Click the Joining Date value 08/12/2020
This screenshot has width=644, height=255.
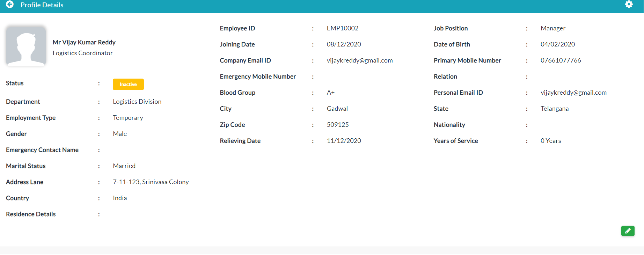tap(344, 44)
